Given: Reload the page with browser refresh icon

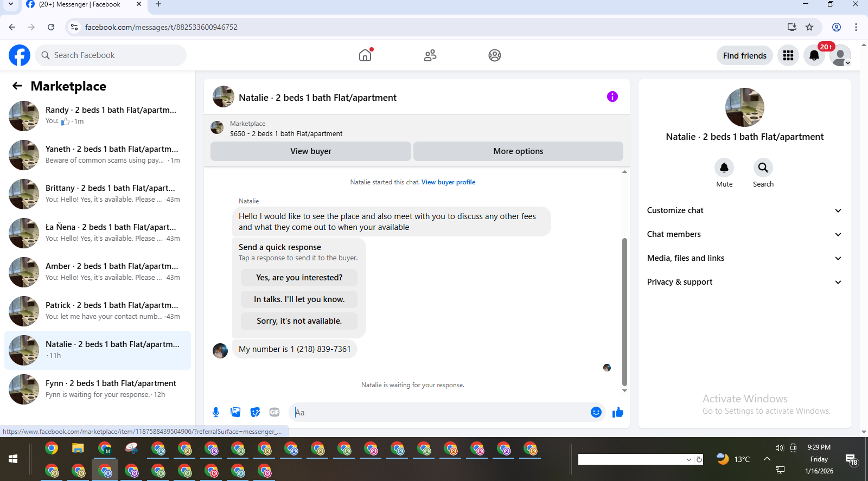Looking at the screenshot, I should [x=51, y=27].
